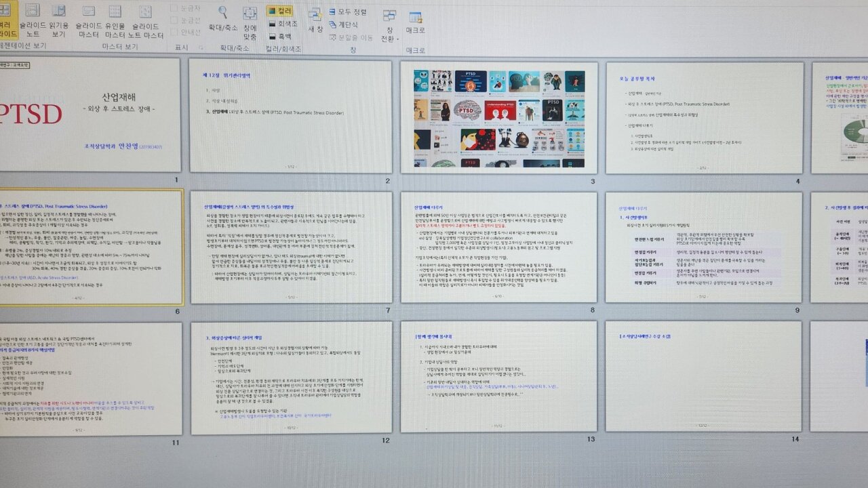The image size is (868, 488).
Task: Select Grayscale (회색조) display mode
Action: 283,24
